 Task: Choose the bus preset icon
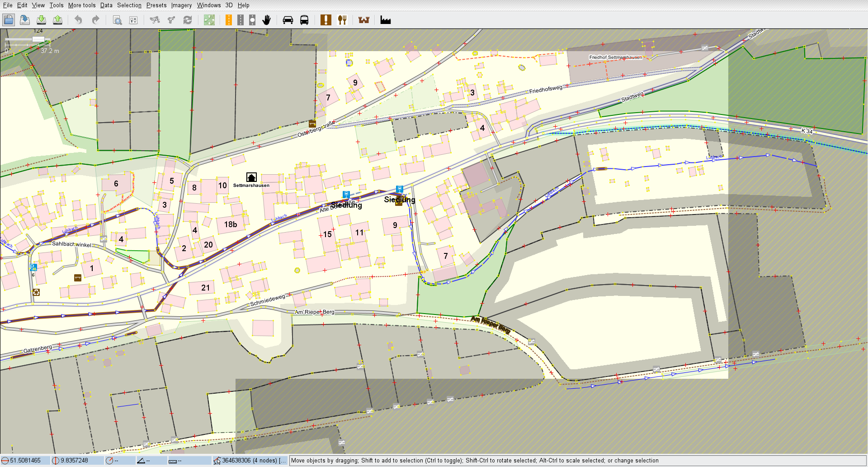point(304,20)
